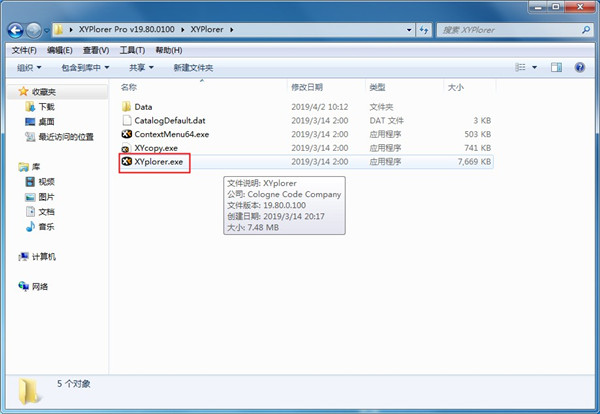
Task: Click the XYplorer.exe application icon
Action: point(127,161)
